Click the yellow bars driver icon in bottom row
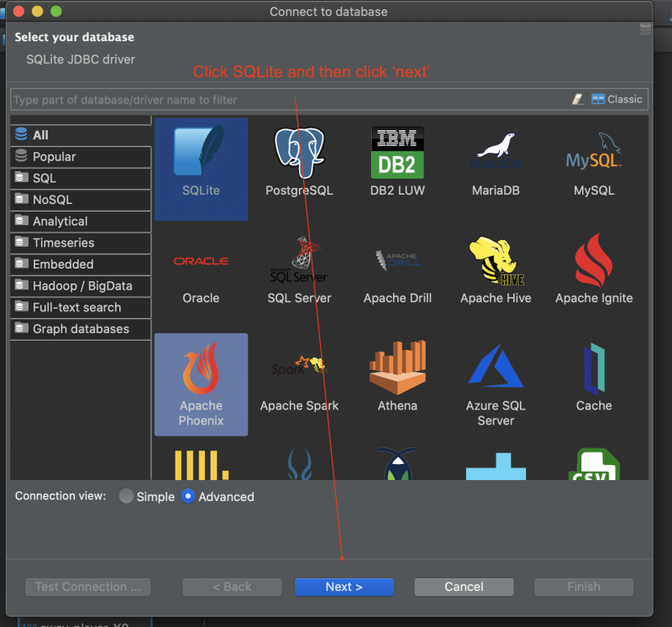This screenshot has height=627, width=672. 202,465
